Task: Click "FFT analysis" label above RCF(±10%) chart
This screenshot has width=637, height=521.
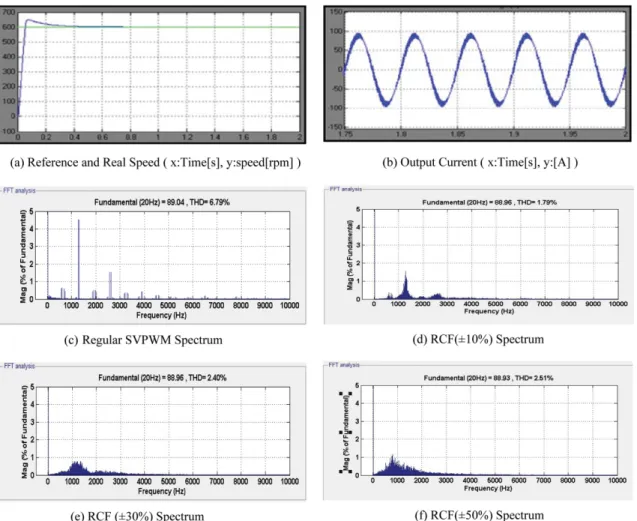Action: pos(345,189)
